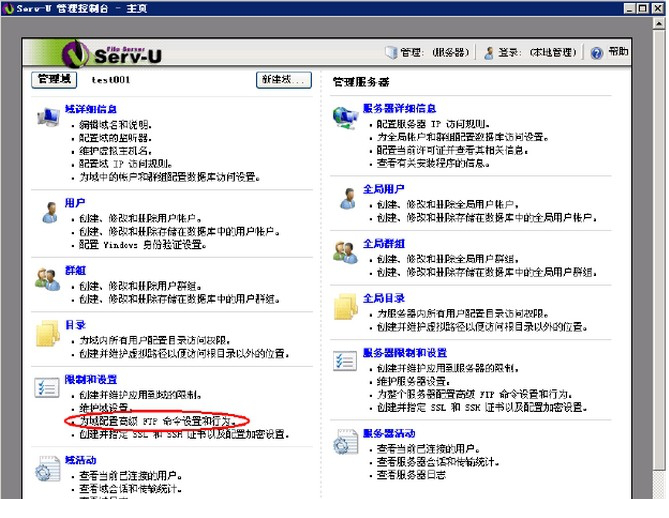Image resolution: width=669 pixels, height=518 pixels.
Task: Click the 限制和设置 checklist icon
Action: pos(47,387)
